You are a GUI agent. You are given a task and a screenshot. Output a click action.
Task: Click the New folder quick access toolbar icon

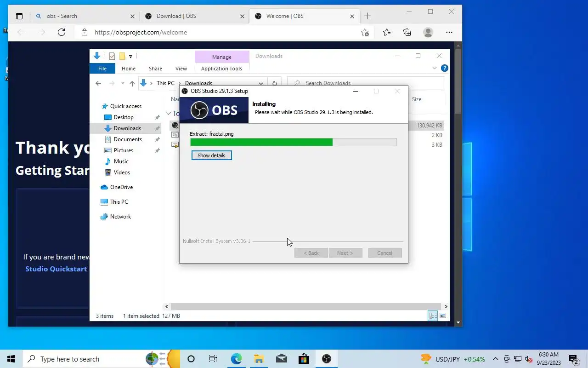122,56
